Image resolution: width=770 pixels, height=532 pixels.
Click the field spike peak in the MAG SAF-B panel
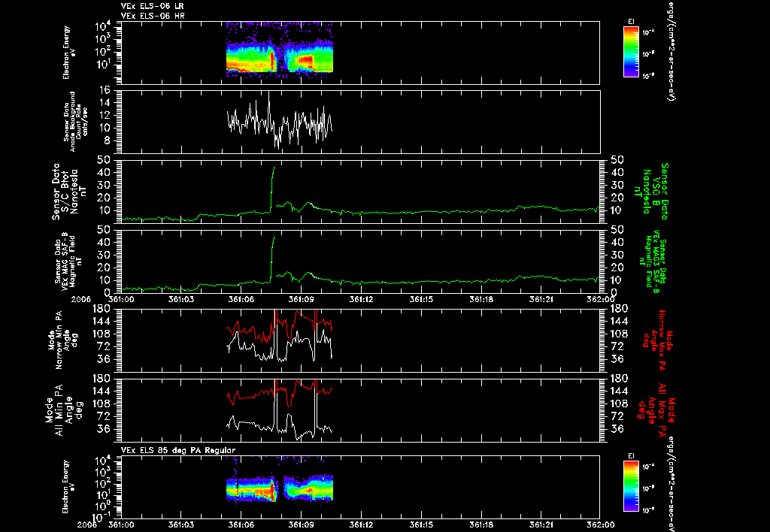274,237
